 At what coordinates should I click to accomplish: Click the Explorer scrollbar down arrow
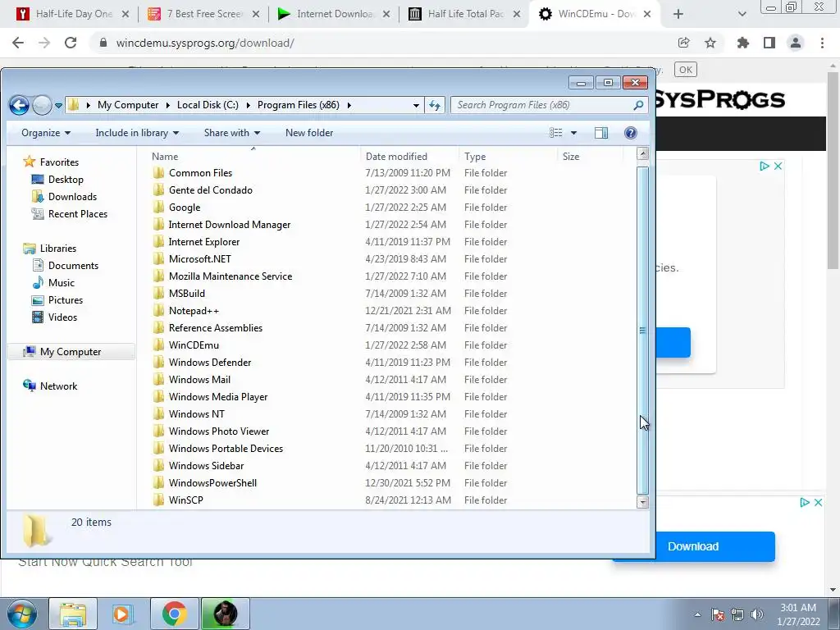tap(642, 502)
